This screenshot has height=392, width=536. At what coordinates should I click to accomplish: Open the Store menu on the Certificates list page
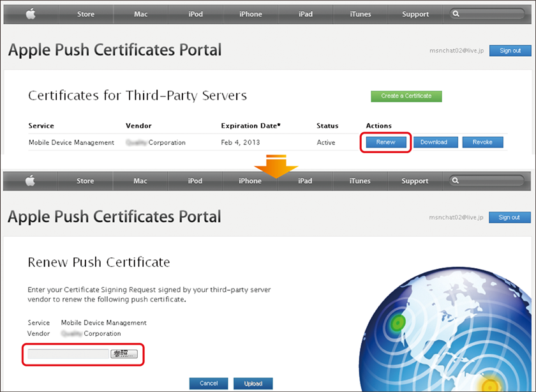point(86,14)
